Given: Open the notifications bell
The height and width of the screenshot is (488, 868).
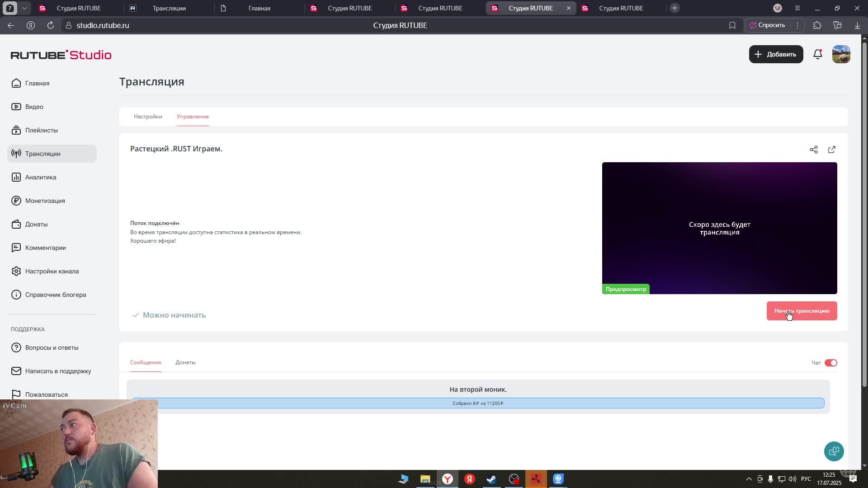Looking at the screenshot, I should point(817,54).
